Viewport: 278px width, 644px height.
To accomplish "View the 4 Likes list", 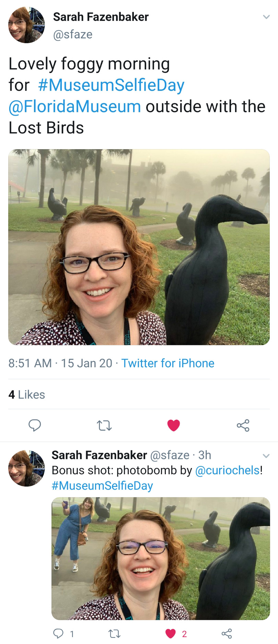I will 27,394.
